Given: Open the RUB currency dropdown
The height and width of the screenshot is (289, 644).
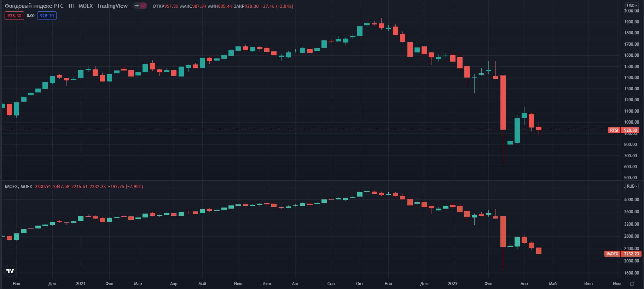Looking at the screenshot, I should pos(632,186).
